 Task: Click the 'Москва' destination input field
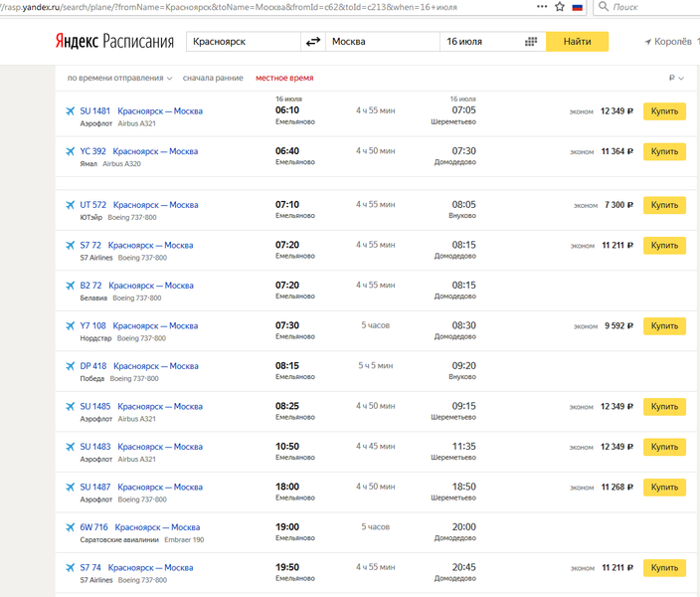click(382, 42)
